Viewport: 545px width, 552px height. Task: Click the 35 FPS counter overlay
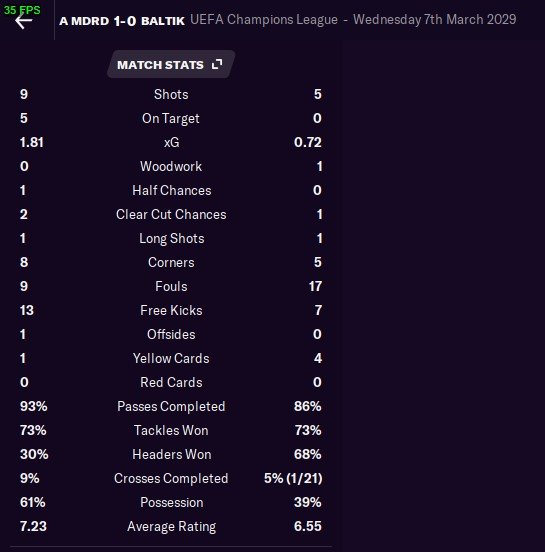(22, 10)
